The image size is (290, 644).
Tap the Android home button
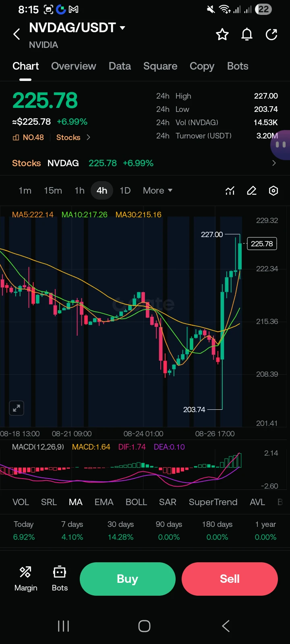(x=145, y=626)
